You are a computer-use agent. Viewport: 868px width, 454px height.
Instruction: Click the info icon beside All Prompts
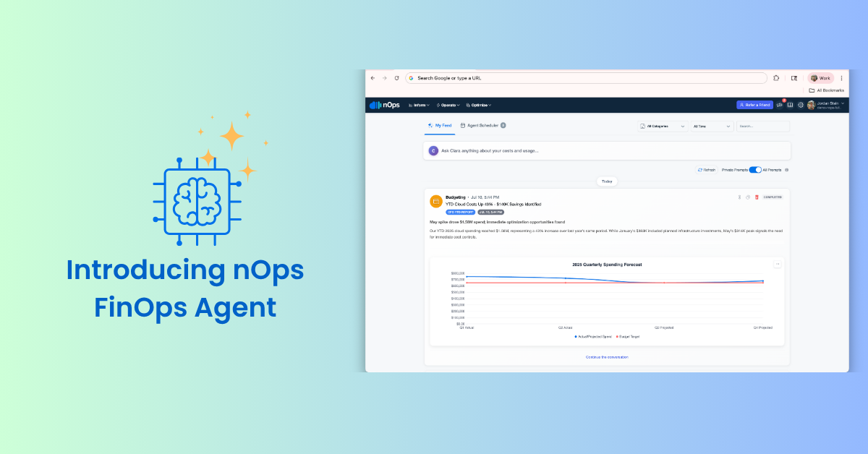coord(787,170)
